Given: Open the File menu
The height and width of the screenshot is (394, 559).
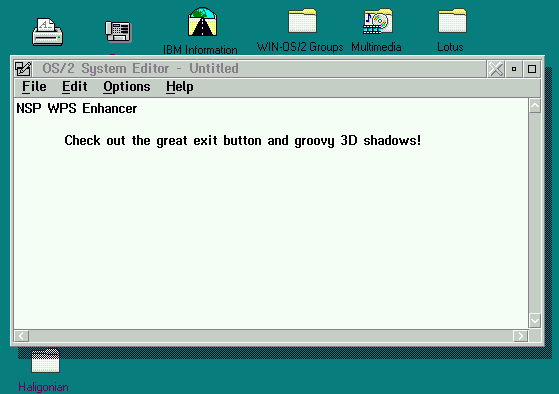Looking at the screenshot, I should [x=34, y=87].
